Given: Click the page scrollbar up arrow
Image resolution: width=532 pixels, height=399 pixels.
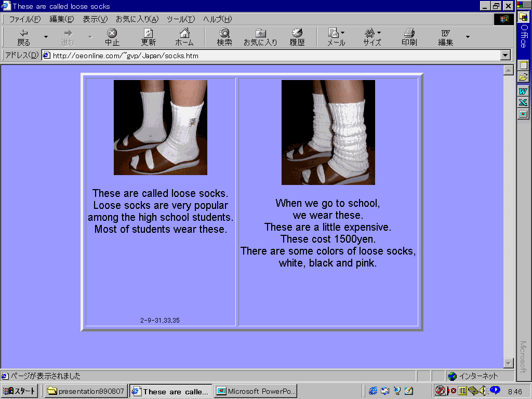Looking at the screenshot, I should [x=508, y=70].
